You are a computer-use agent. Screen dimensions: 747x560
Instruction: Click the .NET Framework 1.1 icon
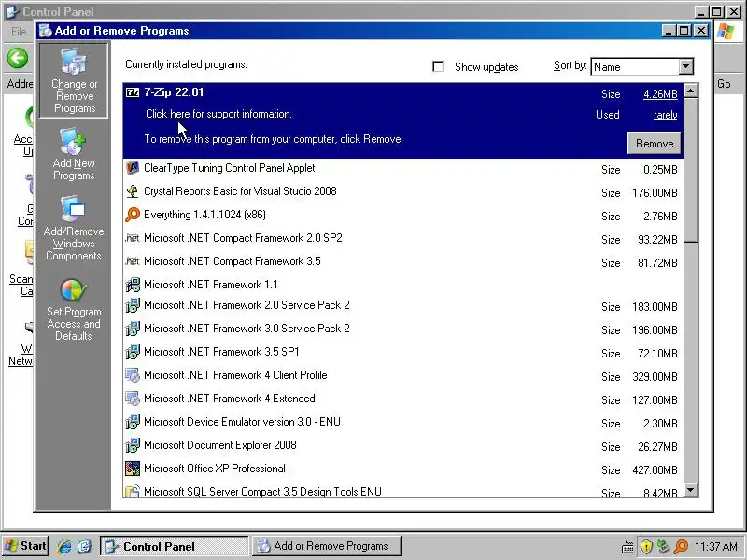pyautogui.click(x=133, y=285)
